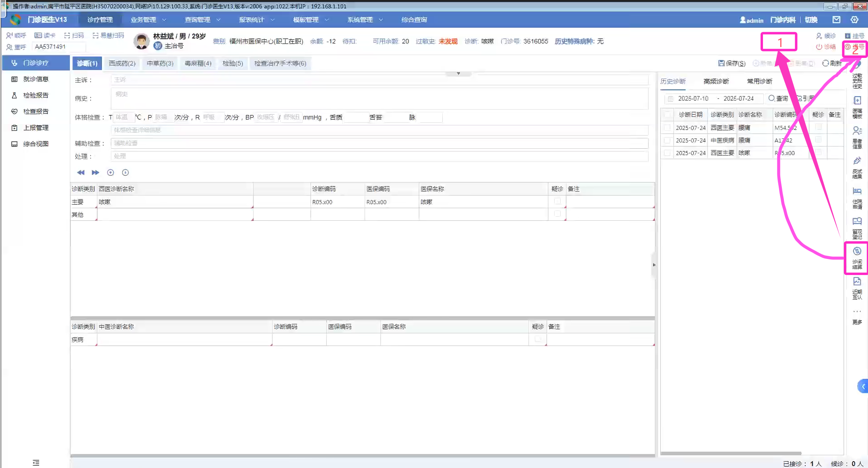Click the mail envelope icon

[836, 20]
